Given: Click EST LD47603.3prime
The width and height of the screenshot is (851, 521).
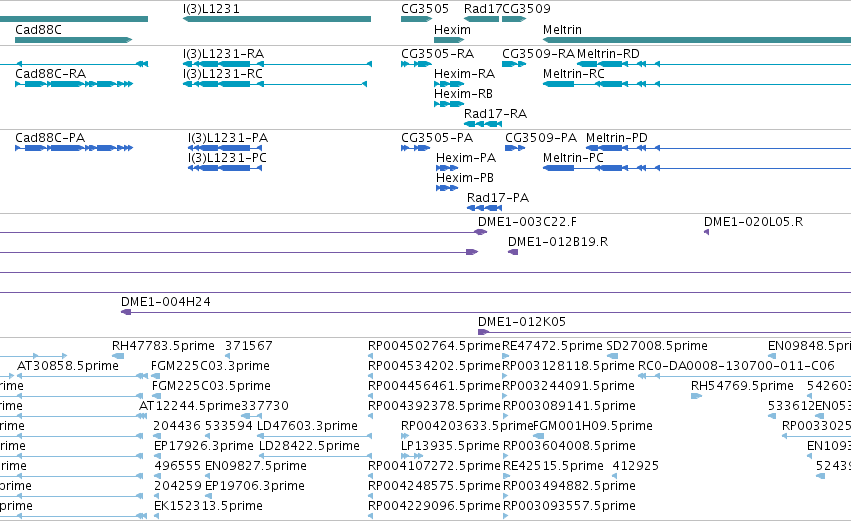Looking at the screenshot, I should pyautogui.click(x=308, y=426).
